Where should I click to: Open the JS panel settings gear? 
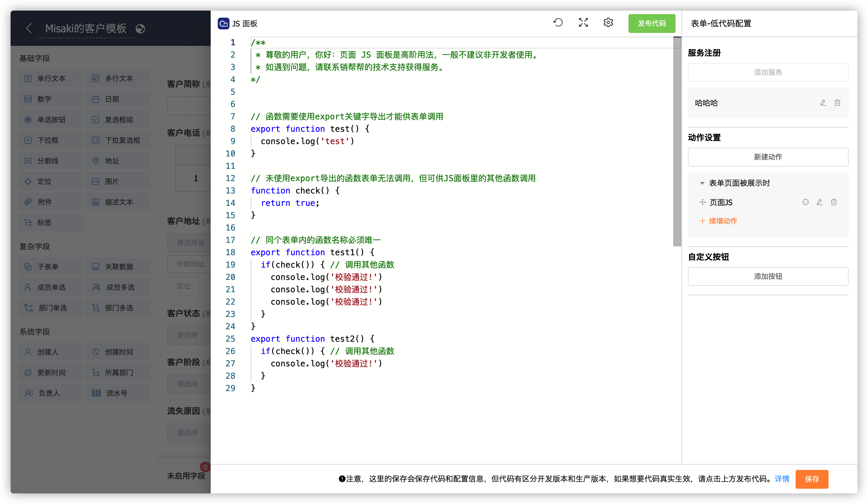point(608,23)
